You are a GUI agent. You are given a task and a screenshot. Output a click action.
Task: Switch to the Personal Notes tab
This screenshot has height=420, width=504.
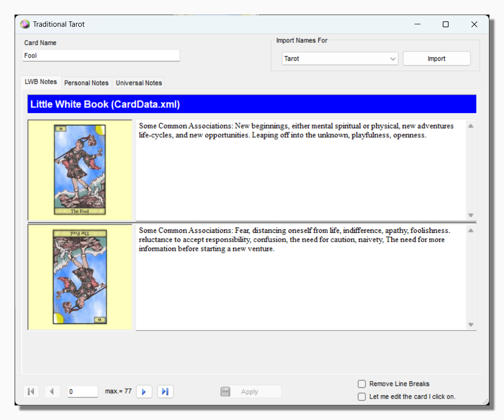pyautogui.click(x=87, y=83)
